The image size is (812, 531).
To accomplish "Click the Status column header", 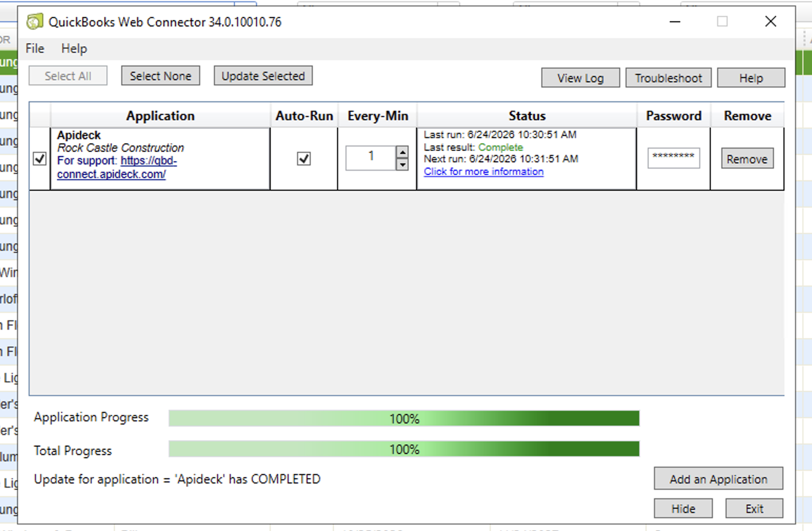I will (x=527, y=115).
